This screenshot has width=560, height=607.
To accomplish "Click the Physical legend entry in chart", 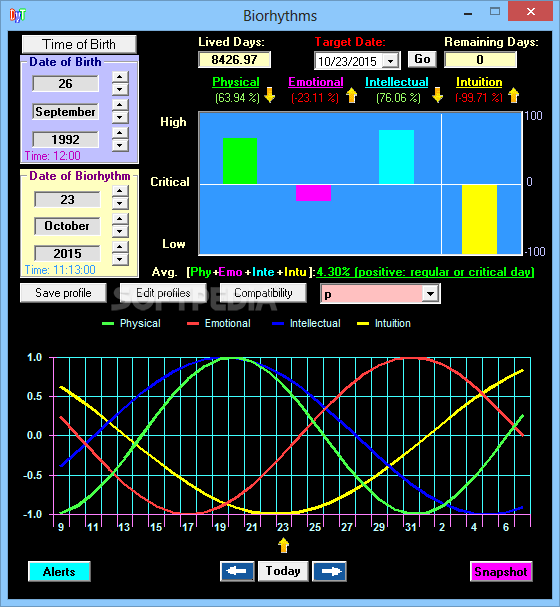I will (132, 323).
